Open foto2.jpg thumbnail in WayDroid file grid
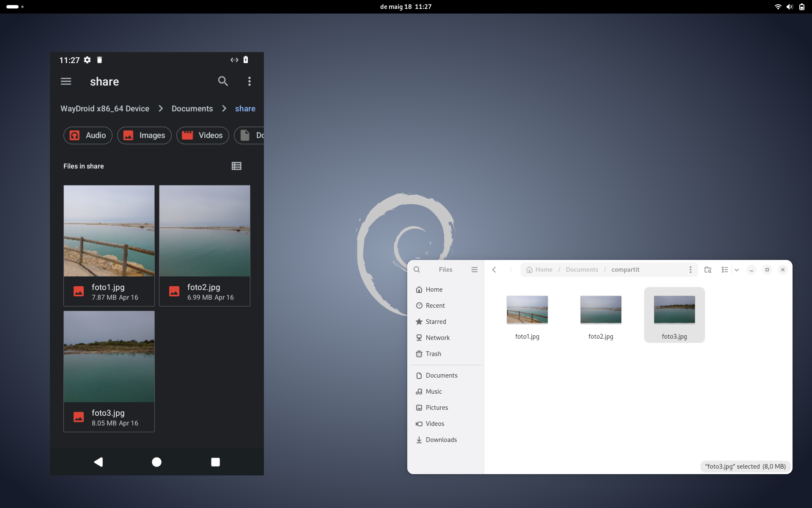812x508 pixels. [x=205, y=231]
